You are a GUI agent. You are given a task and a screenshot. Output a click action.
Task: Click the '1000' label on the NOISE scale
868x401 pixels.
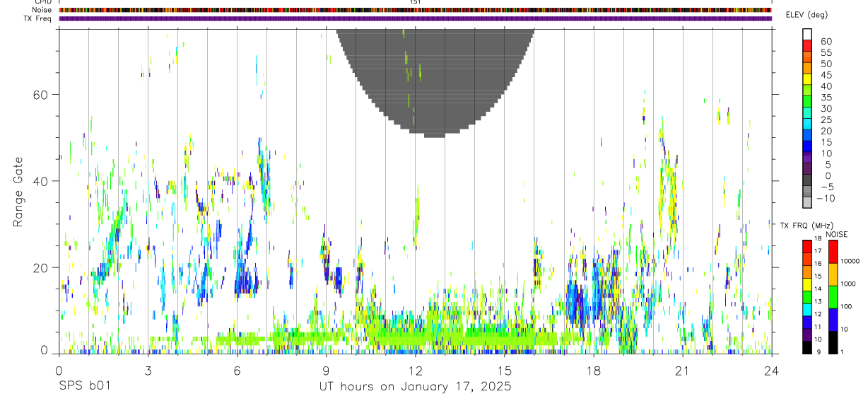[848, 283]
